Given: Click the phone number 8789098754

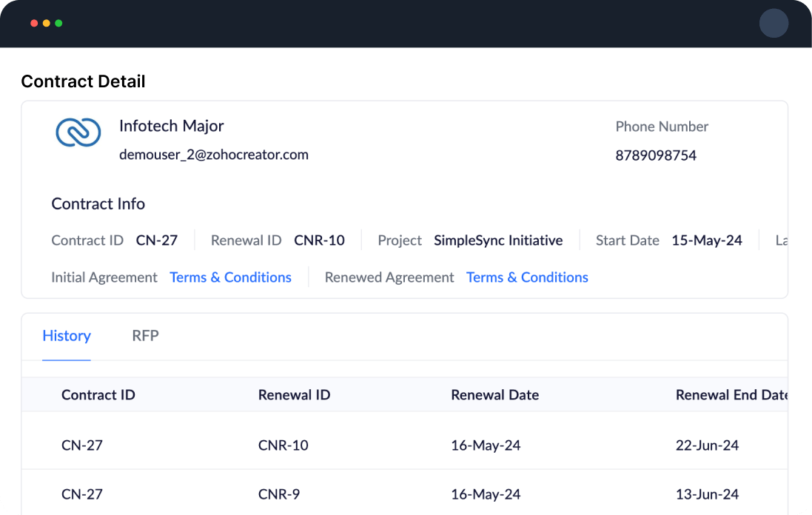Looking at the screenshot, I should pos(655,155).
